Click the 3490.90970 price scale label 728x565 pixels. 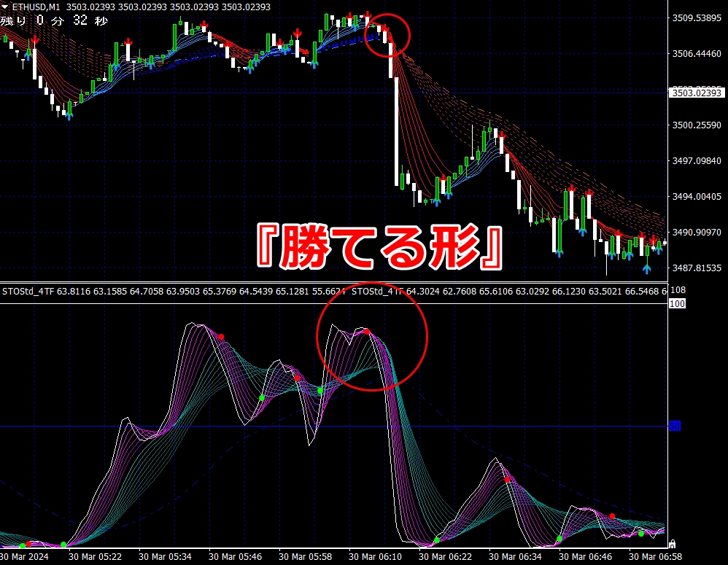[x=697, y=232]
